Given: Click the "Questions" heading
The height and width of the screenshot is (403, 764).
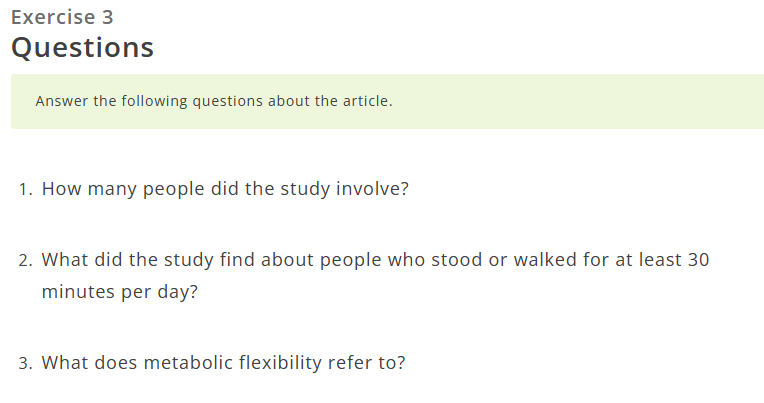Looking at the screenshot, I should [82, 47].
